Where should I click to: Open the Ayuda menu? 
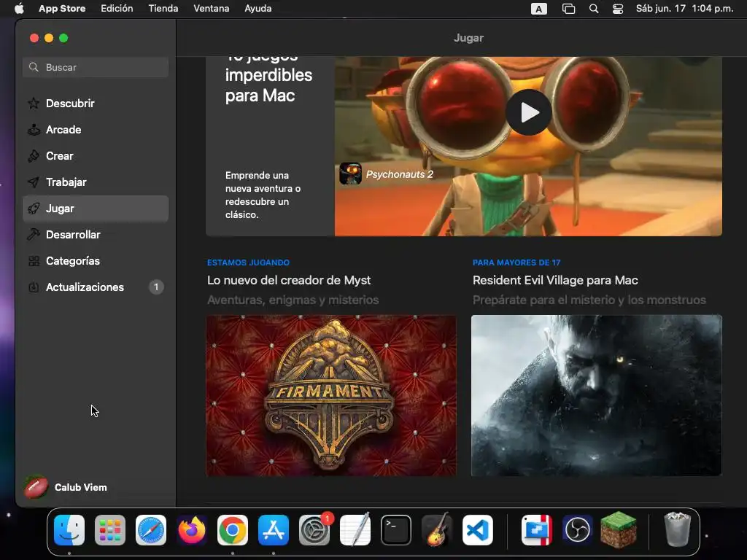258,9
